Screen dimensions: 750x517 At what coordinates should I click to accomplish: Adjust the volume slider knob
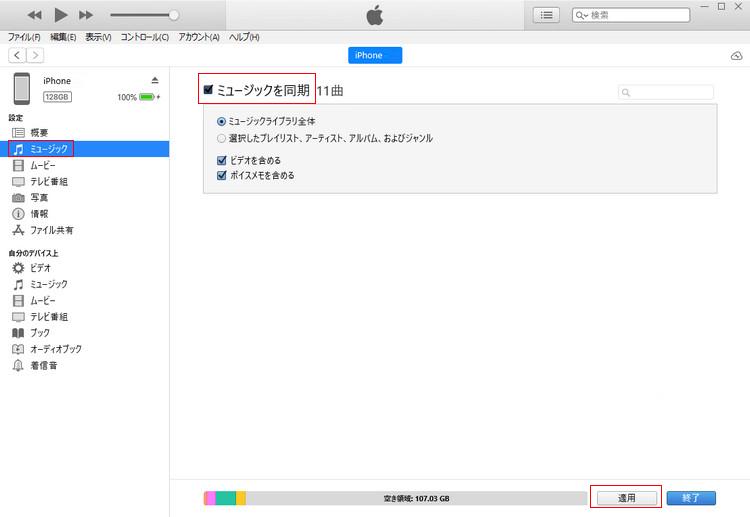[174, 15]
